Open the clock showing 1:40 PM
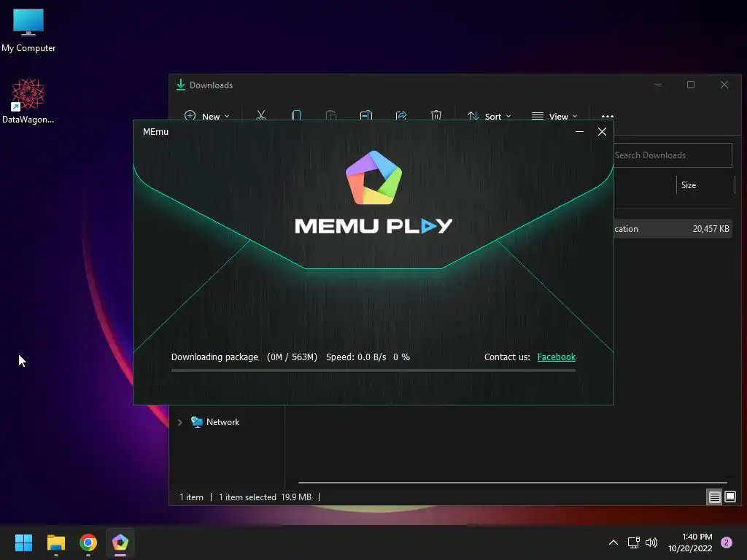The width and height of the screenshot is (747, 560). pos(690,542)
